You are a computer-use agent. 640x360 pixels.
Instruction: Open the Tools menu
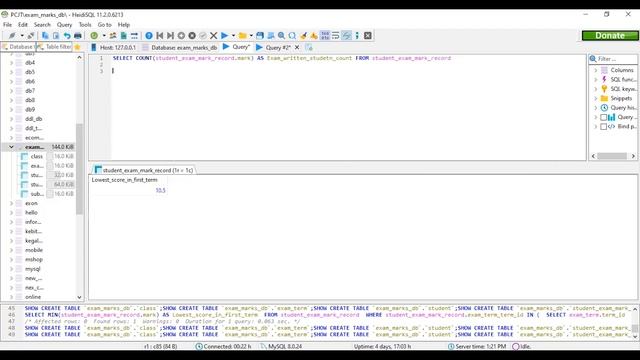tap(85, 24)
